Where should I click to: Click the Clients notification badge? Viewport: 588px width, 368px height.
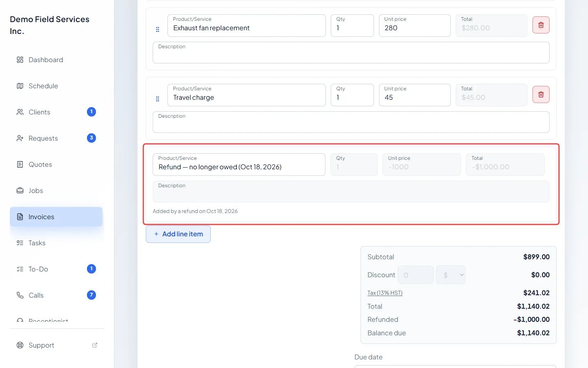click(91, 112)
